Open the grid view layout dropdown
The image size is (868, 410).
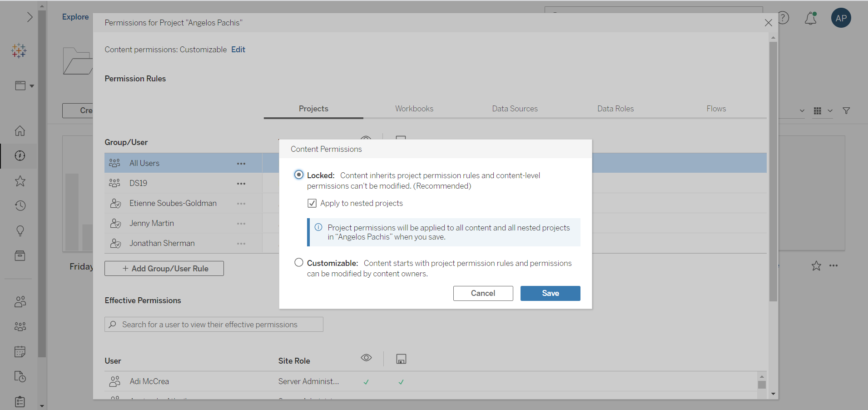tap(822, 110)
